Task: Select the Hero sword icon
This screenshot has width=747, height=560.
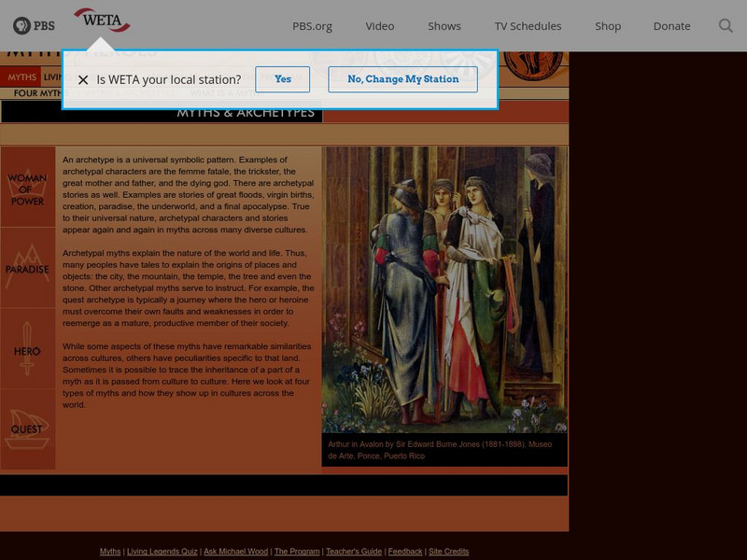Action: point(28,348)
